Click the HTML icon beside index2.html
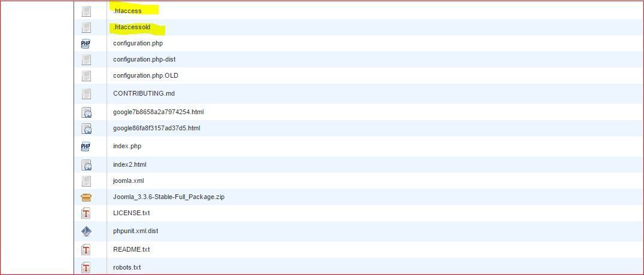This screenshot has height=275, width=644. click(x=86, y=165)
